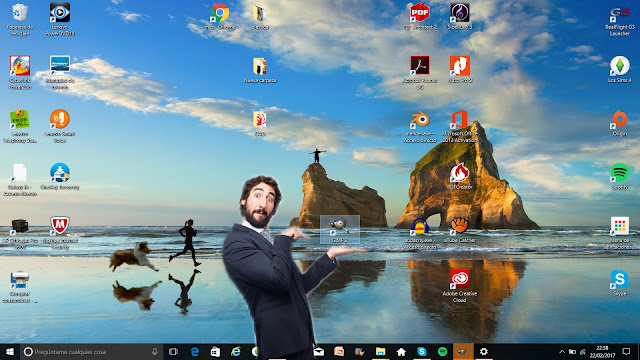The image size is (640, 360).
Task: Click the Cortana microphone icon
Action: [x=155, y=351]
